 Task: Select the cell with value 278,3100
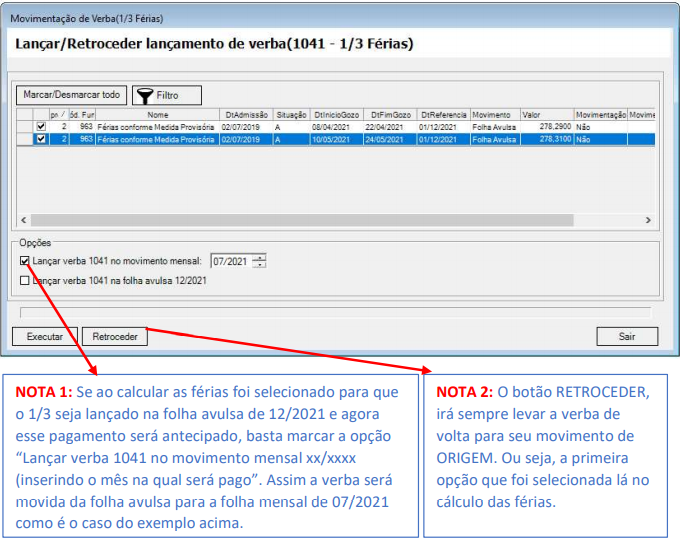547,139
